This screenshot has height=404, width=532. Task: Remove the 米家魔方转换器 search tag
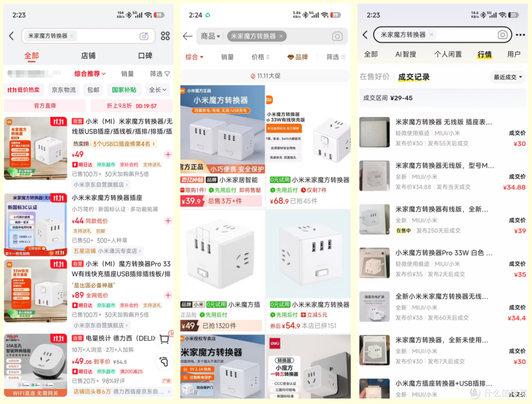(281, 36)
